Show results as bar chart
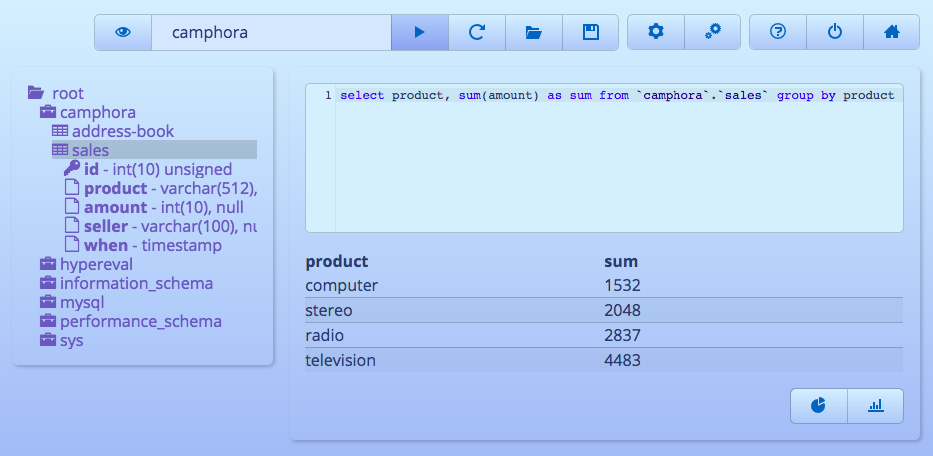Viewport: 933px width, 456px height. click(x=875, y=405)
